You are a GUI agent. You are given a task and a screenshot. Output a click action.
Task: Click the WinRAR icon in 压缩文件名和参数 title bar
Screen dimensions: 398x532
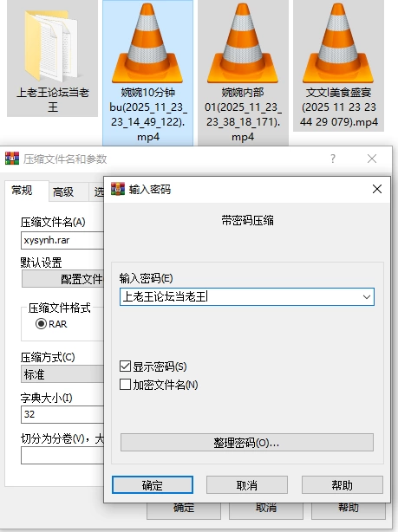(x=12, y=159)
